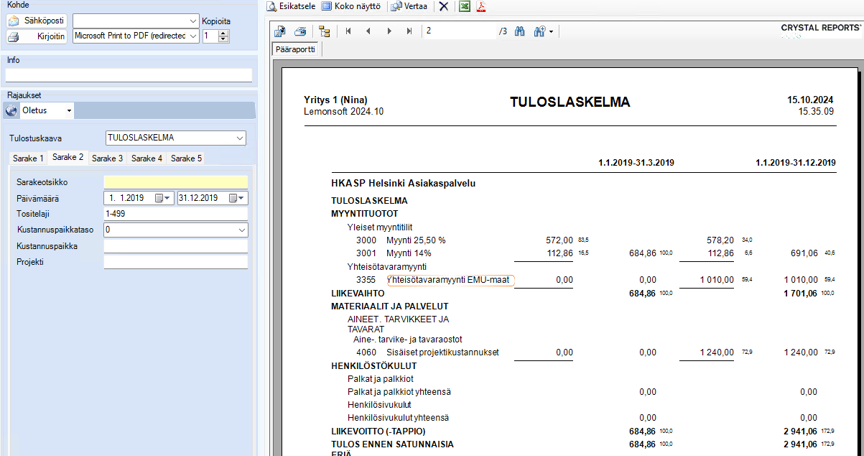
Task: Click the X close icon in toolbar
Action: (x=444, y=6)
